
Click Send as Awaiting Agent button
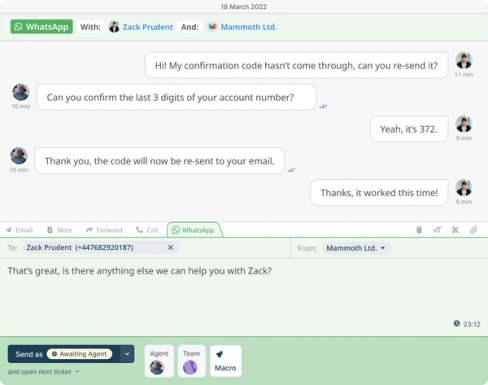point(64,354)
